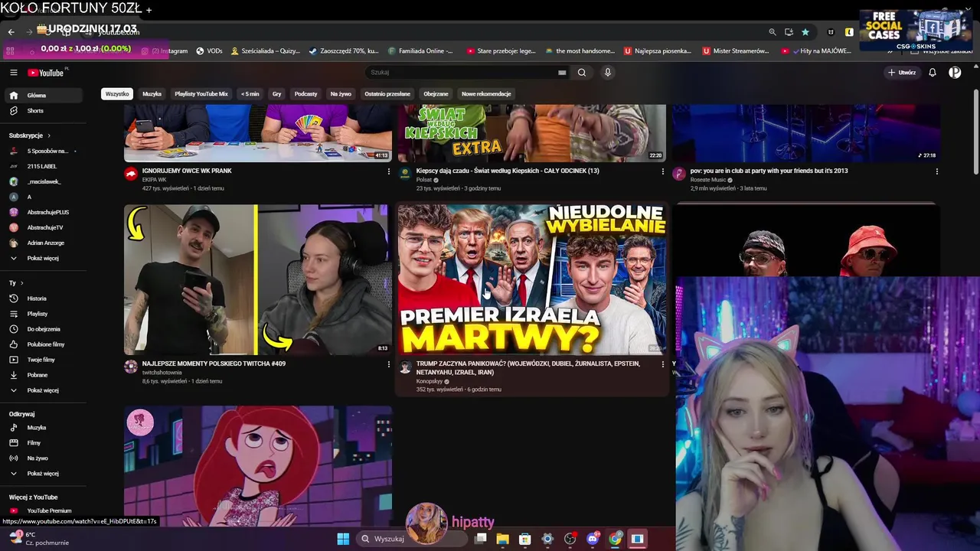Open browser zoom magnifier icon
The width and height of the screenshot is (980, 551).
click(x=773, y=32)
